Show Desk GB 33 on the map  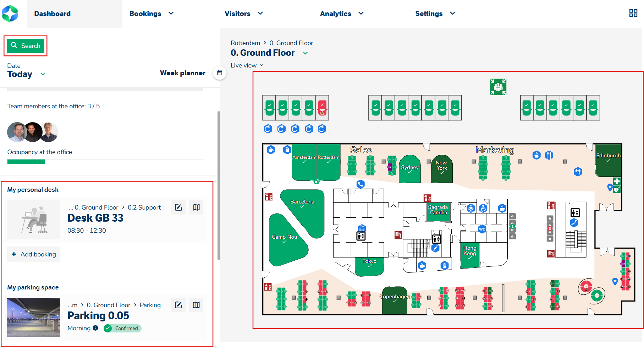196,207
